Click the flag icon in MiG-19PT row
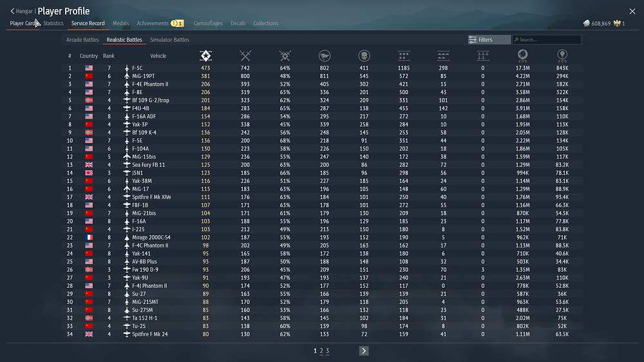This screenshot has width=644, height=362. click(x=89, y=76)
